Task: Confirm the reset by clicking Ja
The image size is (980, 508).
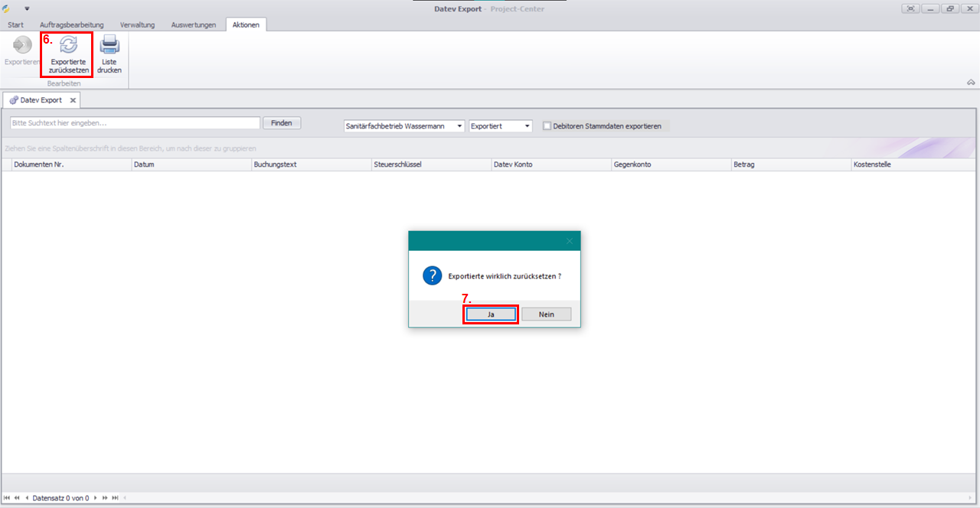Action: pos(491,314)
